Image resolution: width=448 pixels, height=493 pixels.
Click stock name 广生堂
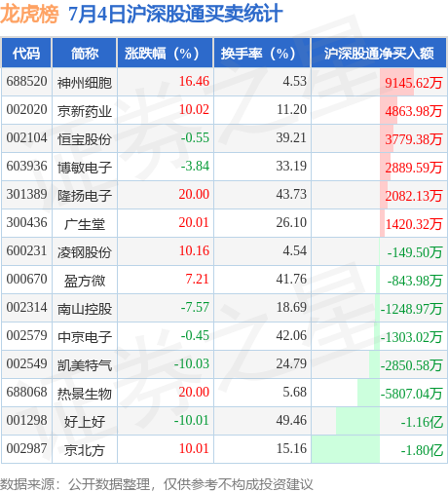tap(85, 224)
